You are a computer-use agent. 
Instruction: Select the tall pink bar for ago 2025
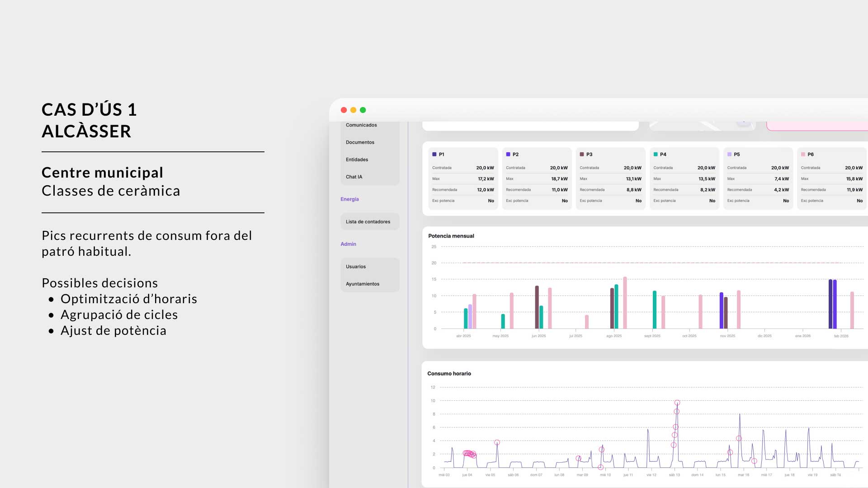tap(625, 303)
